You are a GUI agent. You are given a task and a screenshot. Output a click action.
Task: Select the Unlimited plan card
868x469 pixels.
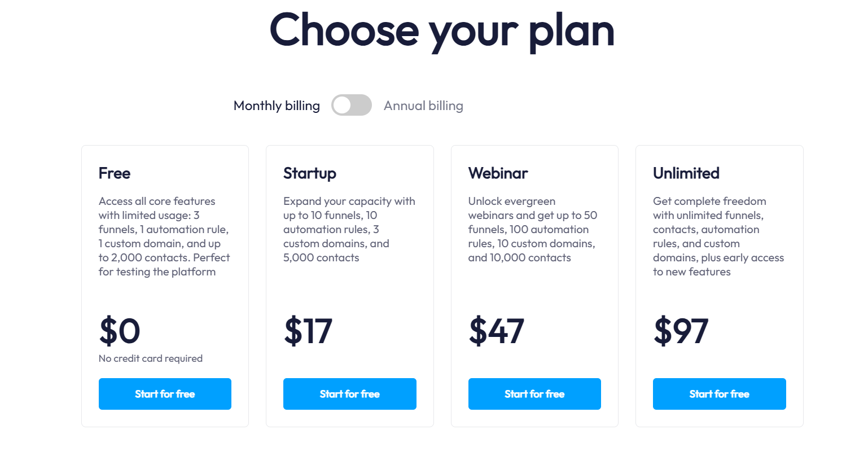(x=719, y=285)
